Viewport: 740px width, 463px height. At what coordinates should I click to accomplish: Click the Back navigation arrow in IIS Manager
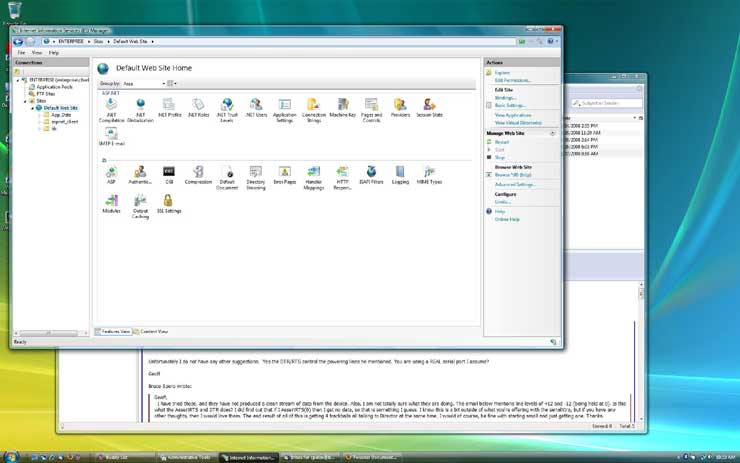pyautogui.click(x=18, y=42)
